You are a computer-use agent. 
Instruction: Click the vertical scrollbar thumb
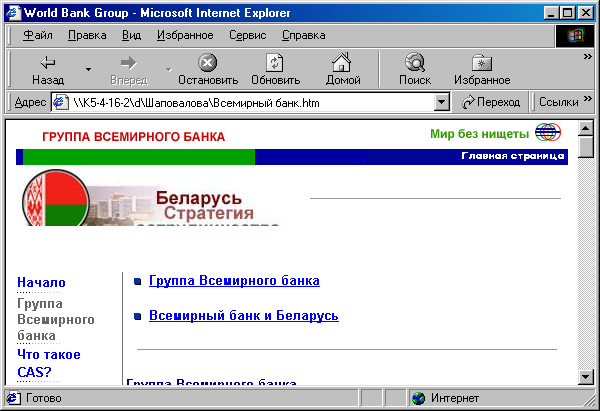click(x=585, y=147)
